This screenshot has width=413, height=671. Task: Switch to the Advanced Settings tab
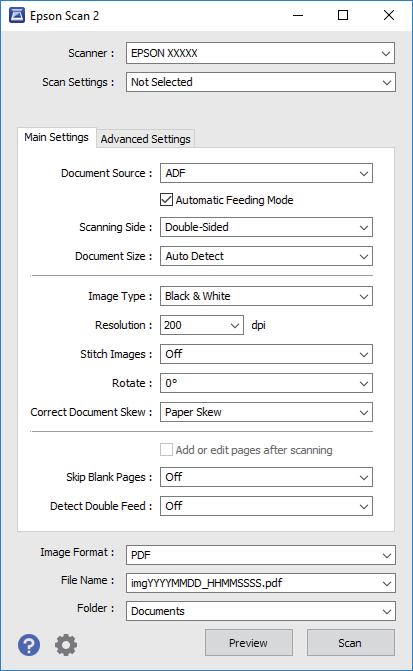tap(146, 139)
